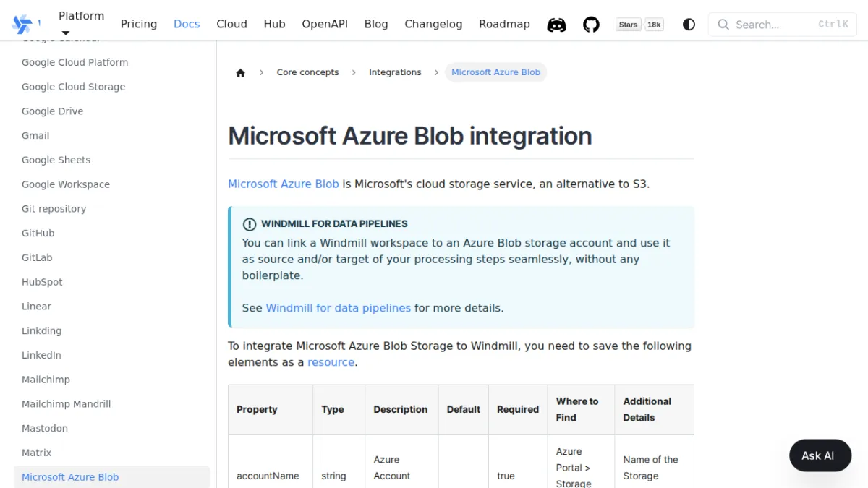Click the info icon in data pipelines callout
Screen dimensions: 868x488
(250, 224)
